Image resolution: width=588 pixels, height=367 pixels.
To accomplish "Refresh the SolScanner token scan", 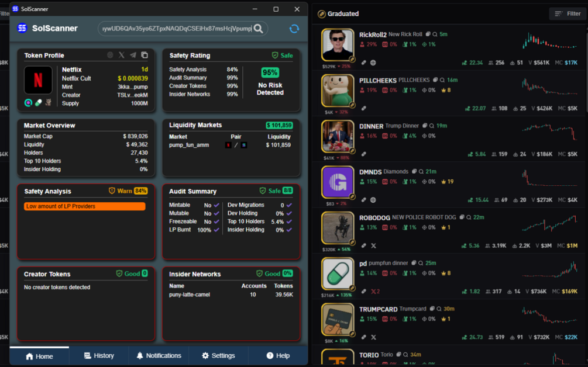I will tap(294, 29).
